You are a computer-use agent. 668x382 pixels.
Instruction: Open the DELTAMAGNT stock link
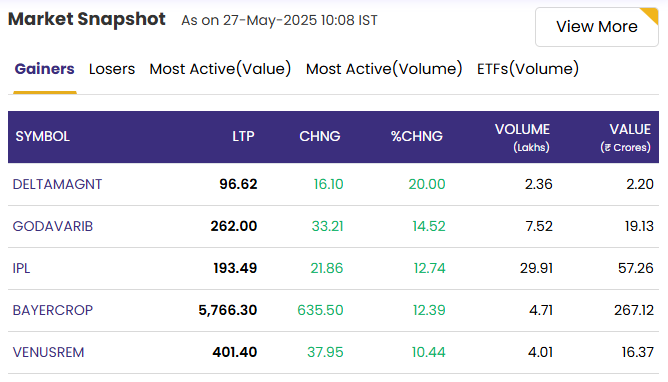(x=58, y=184)
